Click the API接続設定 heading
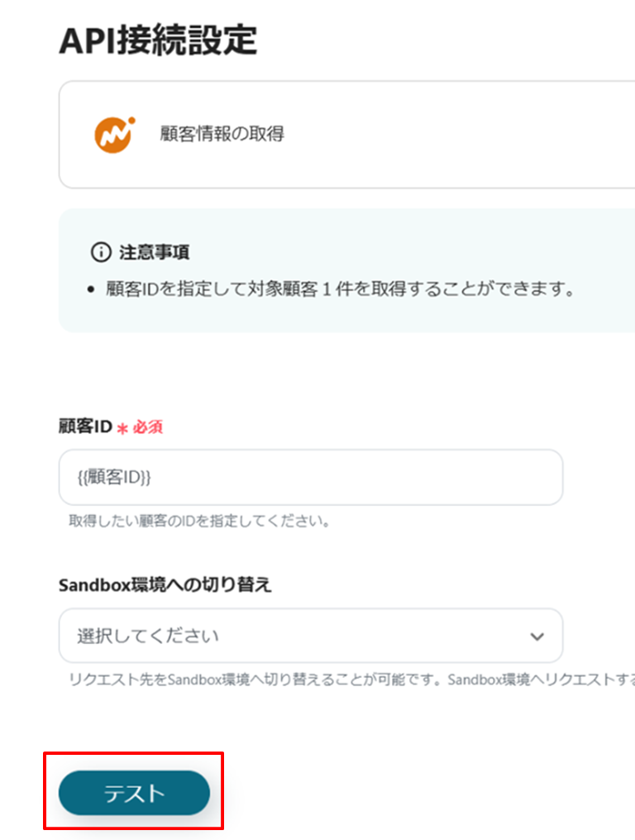 (158, 40)
